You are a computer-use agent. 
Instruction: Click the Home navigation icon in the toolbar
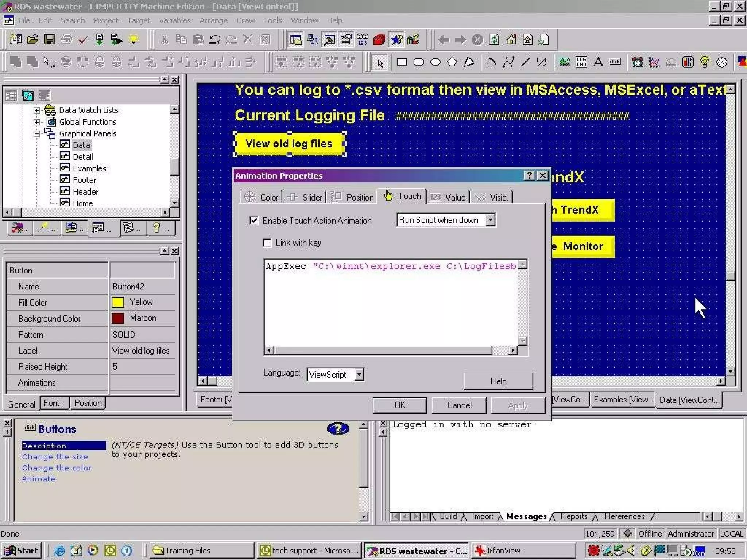[x=511, y=39]
